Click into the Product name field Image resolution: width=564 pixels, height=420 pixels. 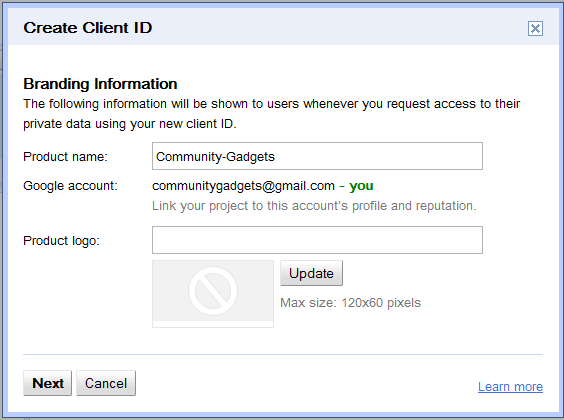click(x=317, y=156)
